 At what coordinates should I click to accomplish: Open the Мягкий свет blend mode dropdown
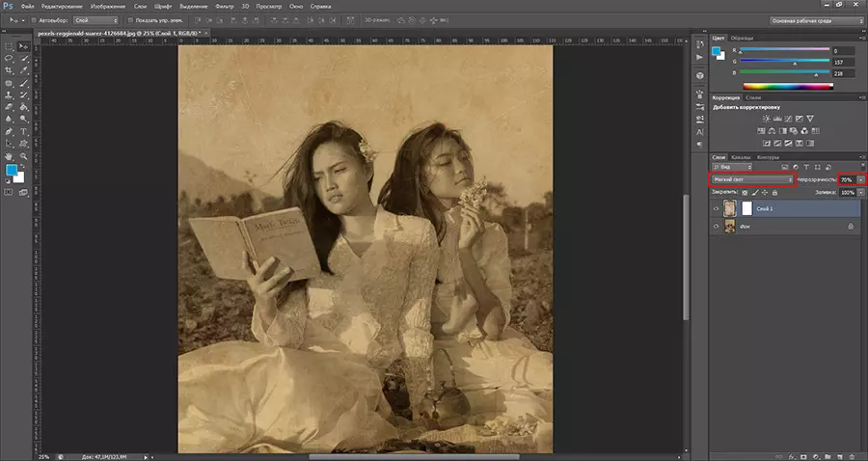(751, 179)
